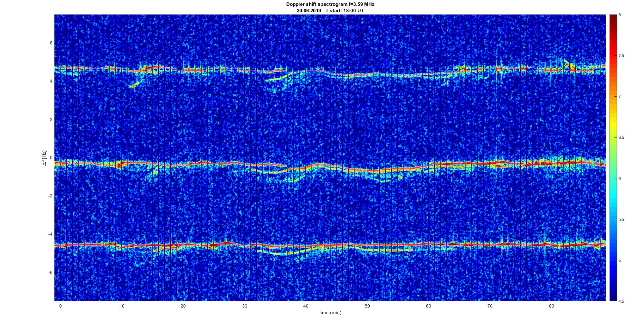Click the y-axis tick label -2
The height and width of the screenshot is (323, 644).
pyautogui.click(x=50, y=196)
